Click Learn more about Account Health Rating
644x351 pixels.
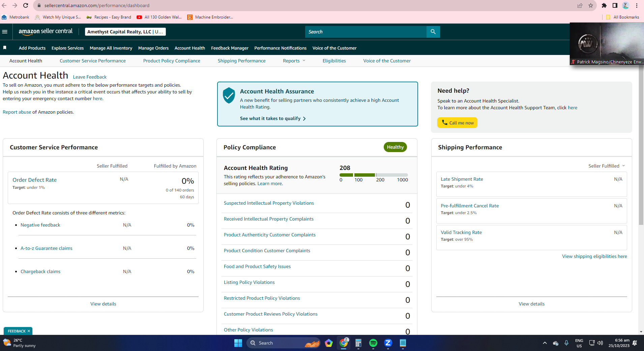coord(269,183)
